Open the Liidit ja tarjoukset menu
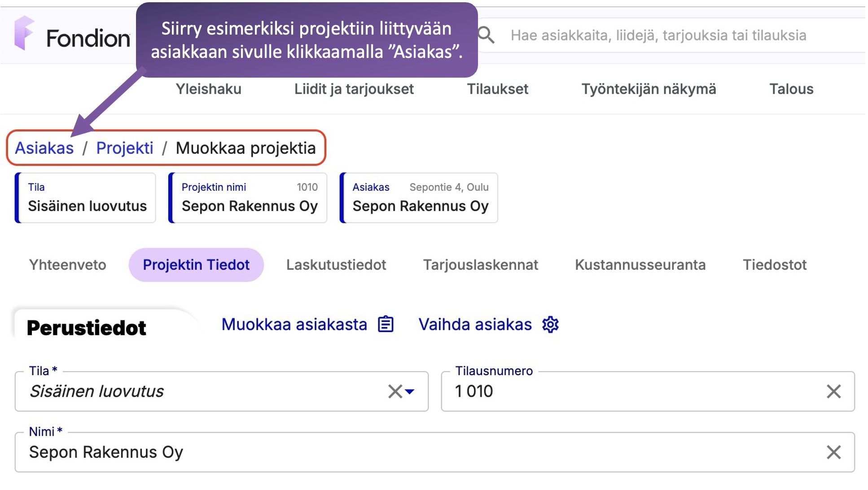The height and width of the screenshot is (490, 868). [x=354, y=89]
